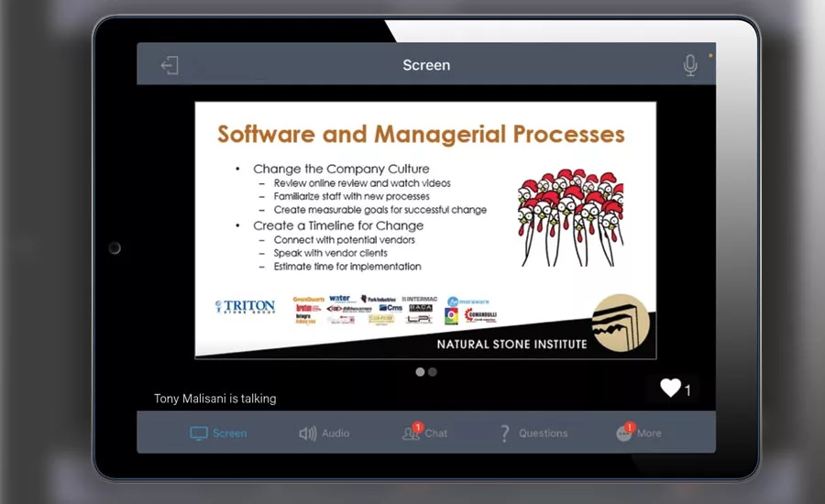Viewport: 825px width, 504px height.
Task: Select the first page indicator dot
Action: coord(420,372)
